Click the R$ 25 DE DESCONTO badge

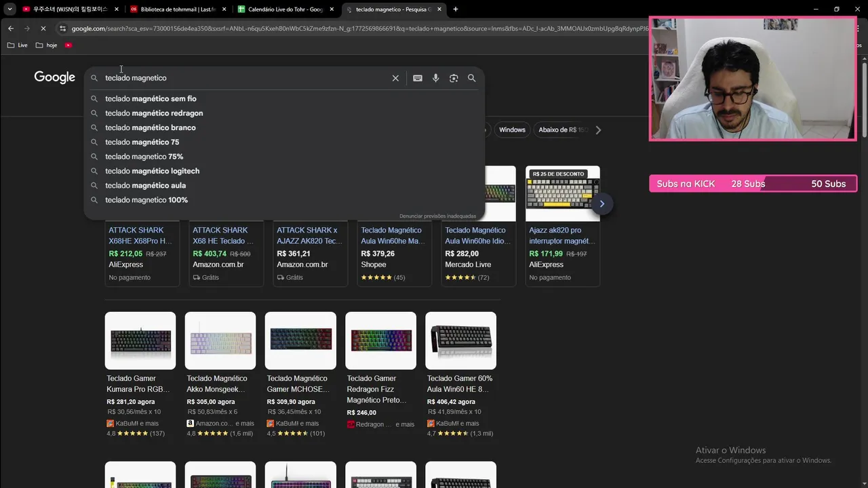coord(558,174)
